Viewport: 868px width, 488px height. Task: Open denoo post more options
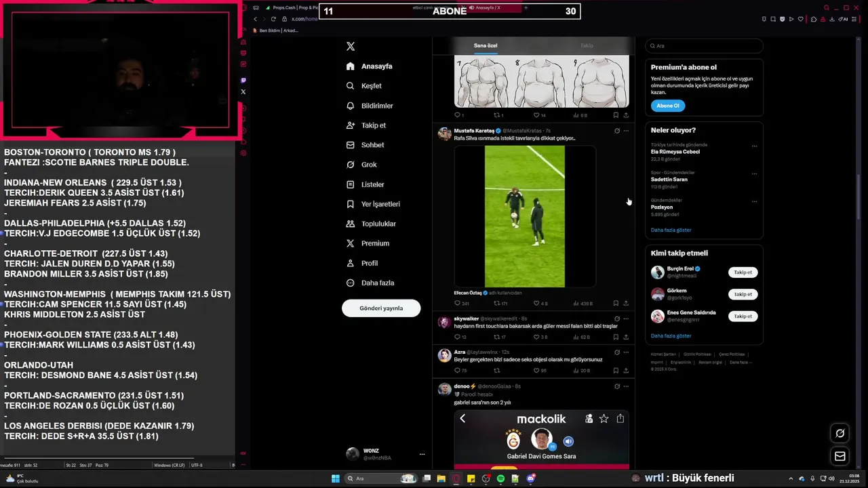tap(626, 386)
